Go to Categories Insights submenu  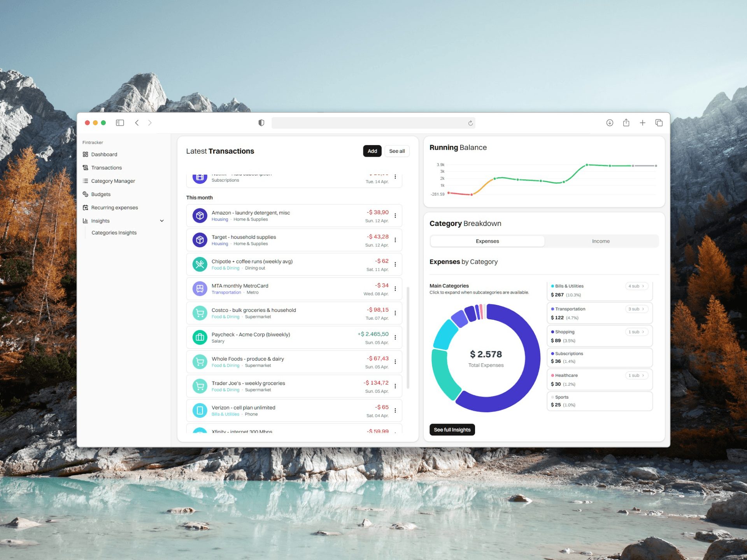[x=114, y=233]
